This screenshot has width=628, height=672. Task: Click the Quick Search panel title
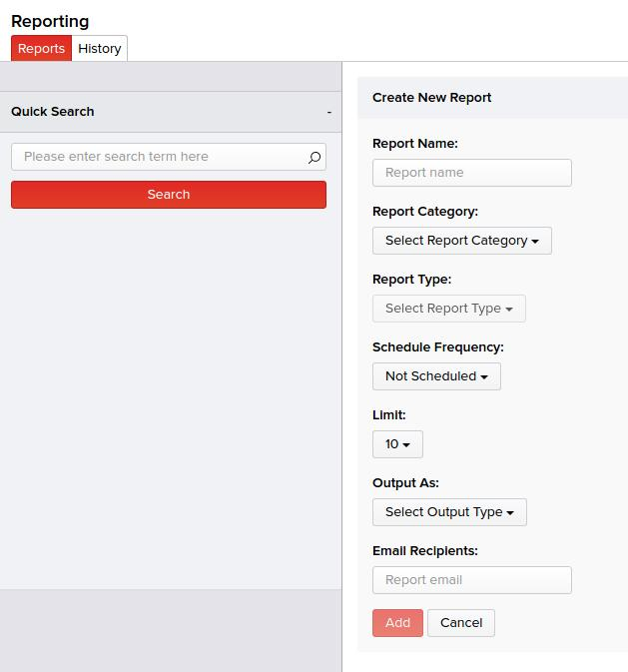click(x=53, y=112)
